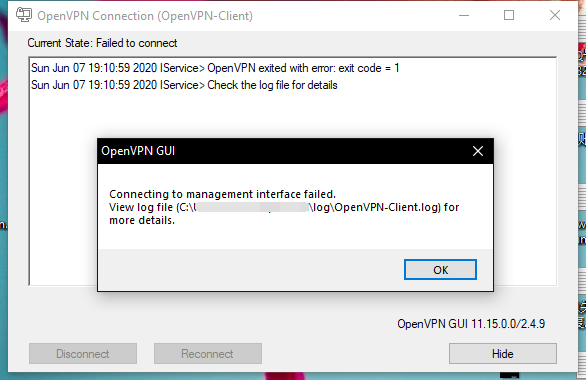This screenshot has height=380, width=586.
Task: Click the 'Connecting to management interface failed' message
Action: (222, 194)
